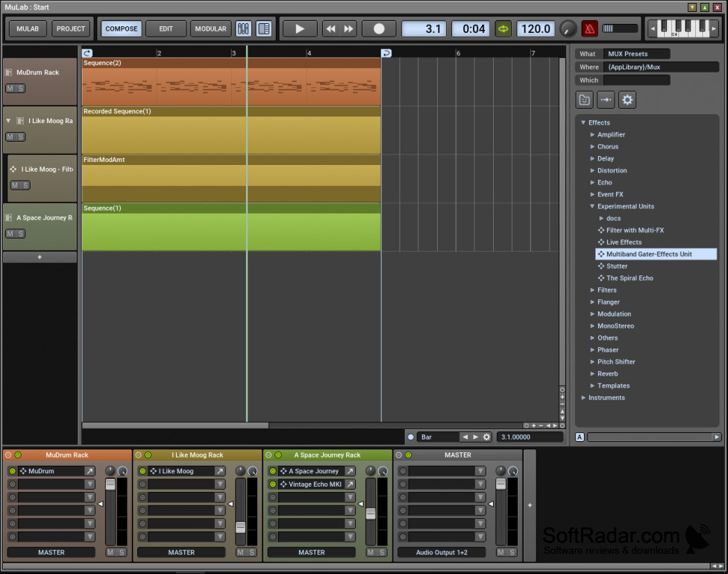
Task: Click the {AppLibrary}/Mux Where field
Action: tap(661, 67)
